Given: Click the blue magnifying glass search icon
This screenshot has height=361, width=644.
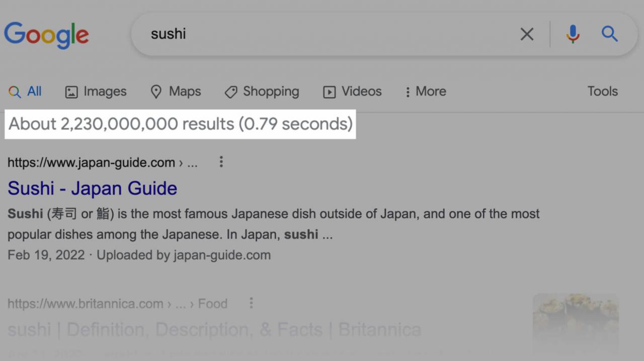Looking at the screenshot, I should 609,34.
